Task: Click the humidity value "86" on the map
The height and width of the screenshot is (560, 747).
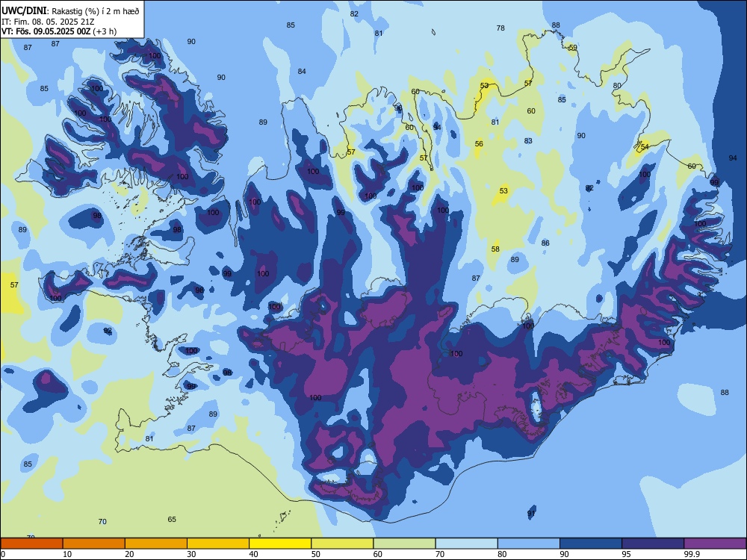Action: [x=545, y=243]
